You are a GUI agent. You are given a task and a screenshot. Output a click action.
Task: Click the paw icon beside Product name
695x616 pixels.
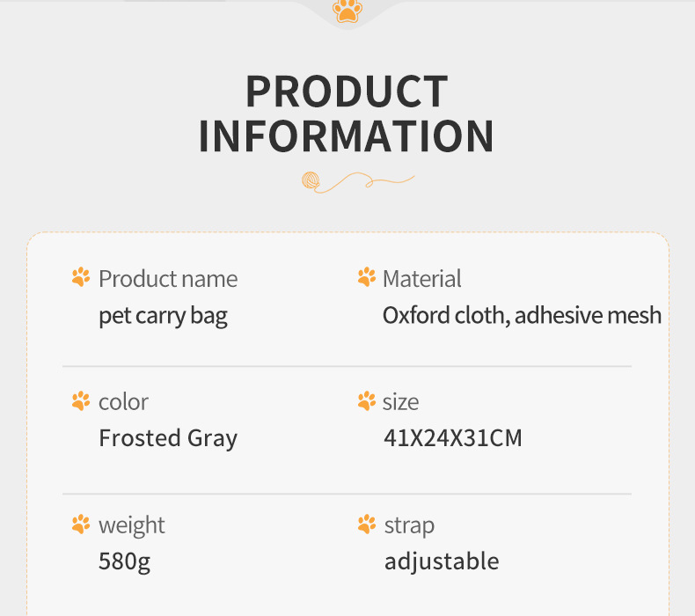pyautogui.click(x=81, y=278)
